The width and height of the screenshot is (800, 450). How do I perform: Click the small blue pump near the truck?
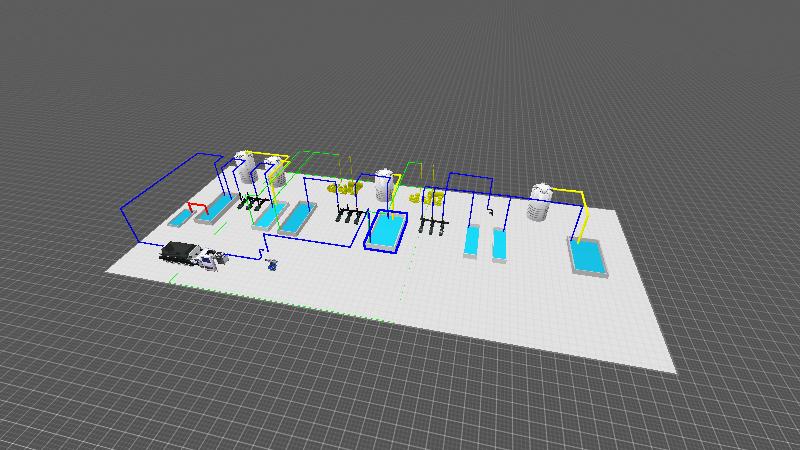[272, 265]
